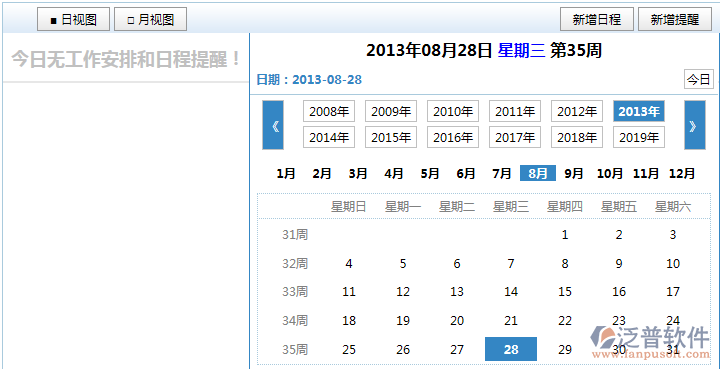The width and height of the screenshot is (720, 370).
Task: Choose highlighted month 8月
Action: [538, 173]
